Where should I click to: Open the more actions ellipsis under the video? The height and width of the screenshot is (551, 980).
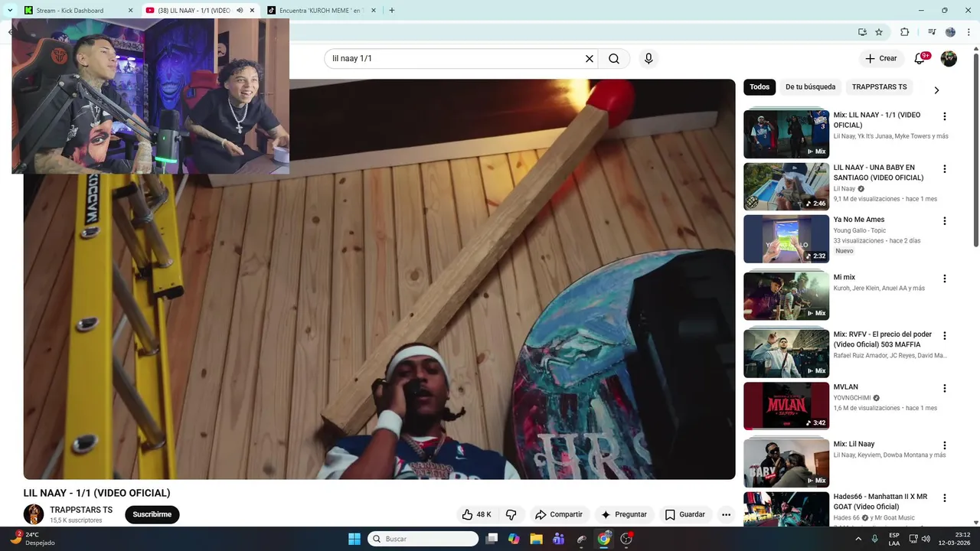[726, 514]
